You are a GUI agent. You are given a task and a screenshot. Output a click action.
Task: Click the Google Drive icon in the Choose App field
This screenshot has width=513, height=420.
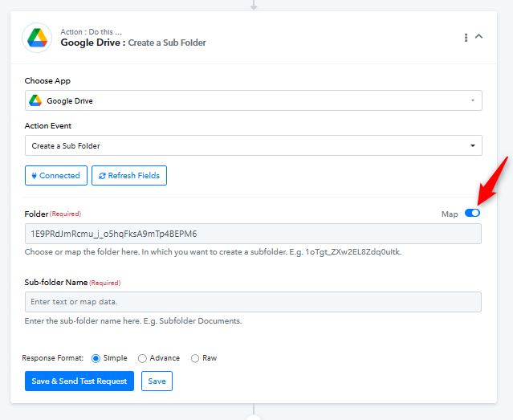tap(35, 100)
